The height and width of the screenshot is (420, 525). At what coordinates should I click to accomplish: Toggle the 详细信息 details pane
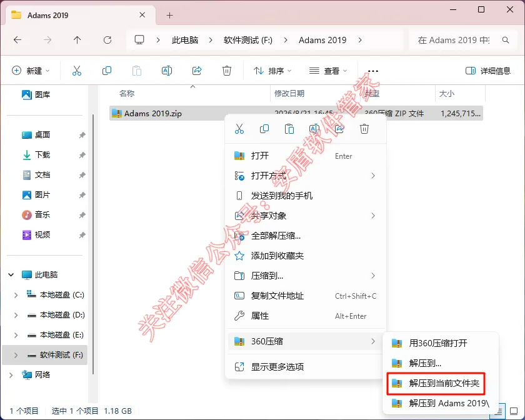[x=488, y=71]
